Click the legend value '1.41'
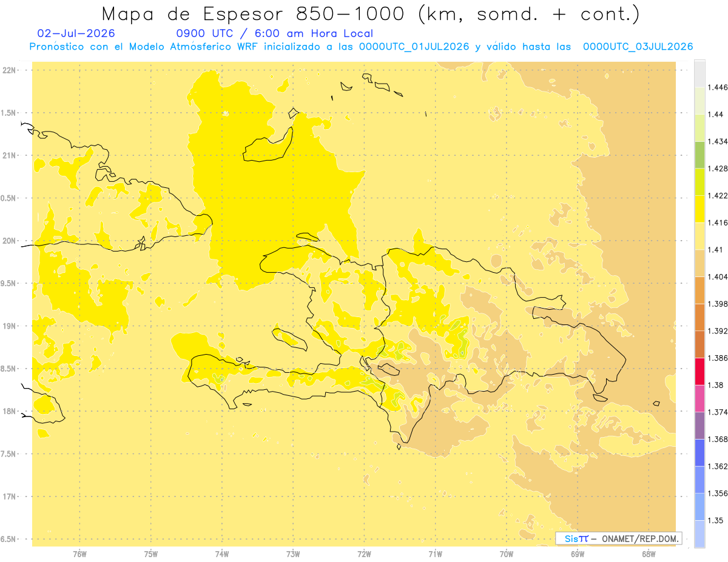The image size is (728, 562). (716, 250)
